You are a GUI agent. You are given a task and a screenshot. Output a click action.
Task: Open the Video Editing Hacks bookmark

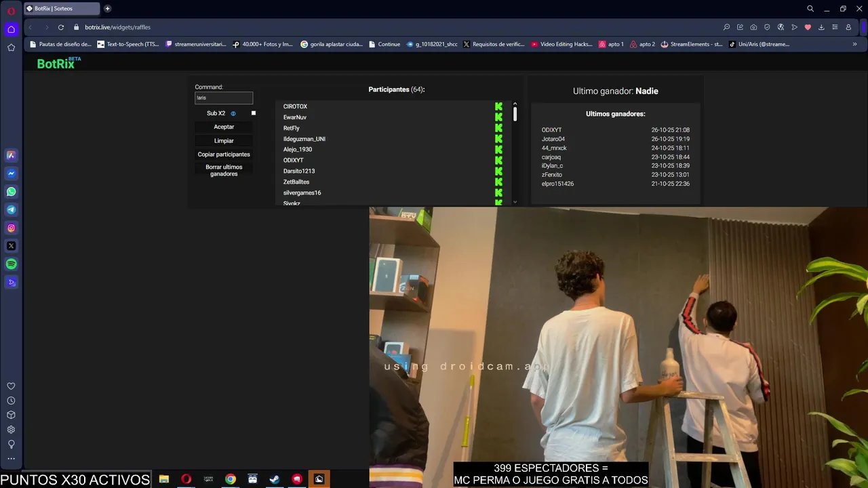click(x=562, y=44)
